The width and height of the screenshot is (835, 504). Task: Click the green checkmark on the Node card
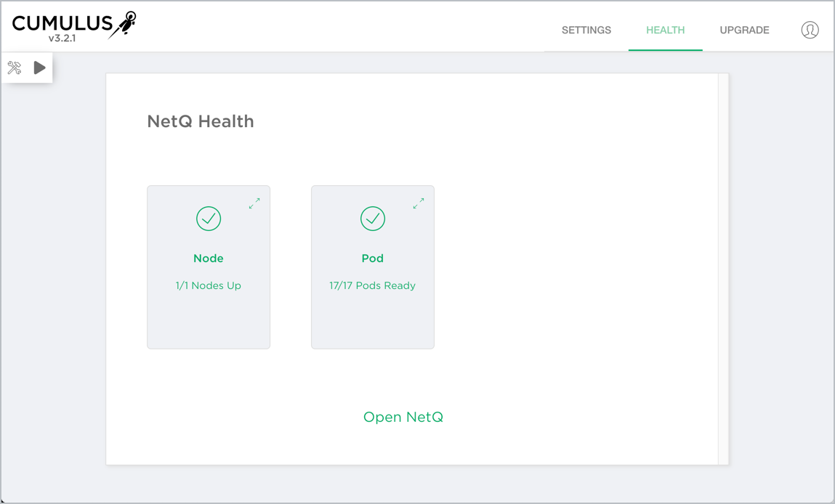(209, 218)
